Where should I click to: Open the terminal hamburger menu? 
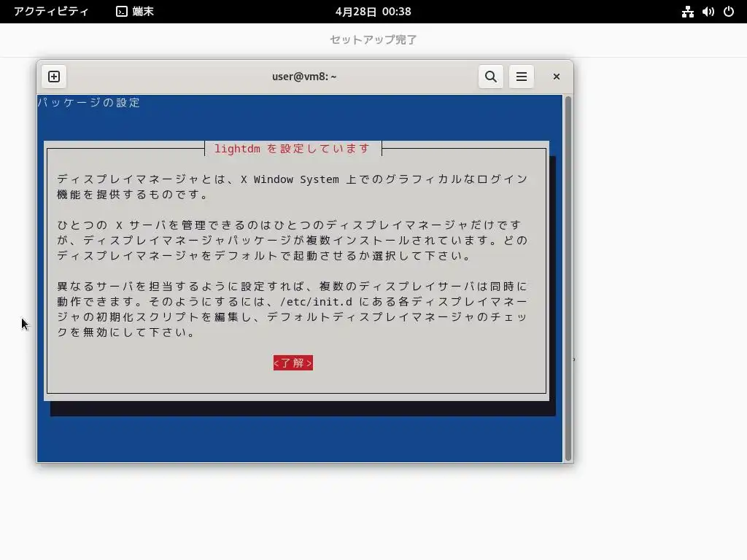(521, 77)
